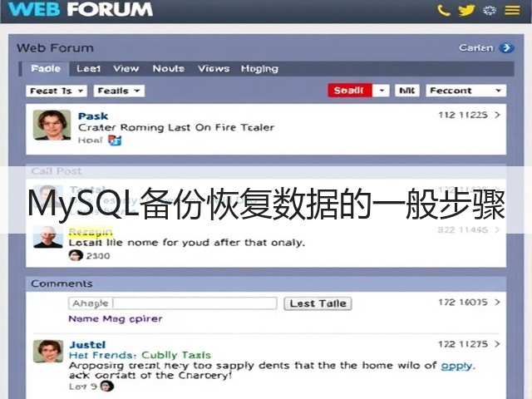Select the Leet tab
The width and height of the screenshot is (532, 399).
[88, 68]
